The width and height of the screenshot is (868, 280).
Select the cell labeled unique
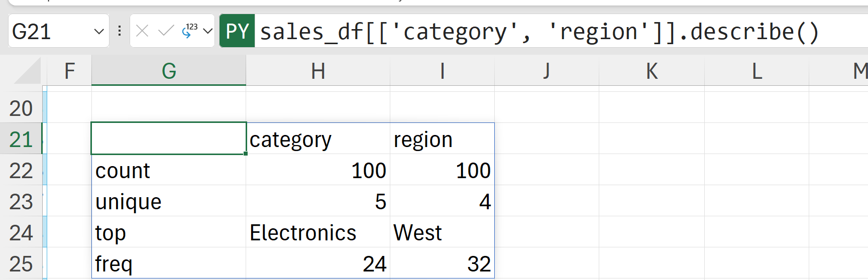(169, 202)
